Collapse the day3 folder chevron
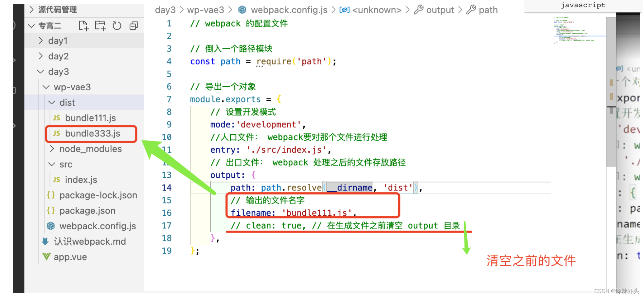 (x=41, y=72)
